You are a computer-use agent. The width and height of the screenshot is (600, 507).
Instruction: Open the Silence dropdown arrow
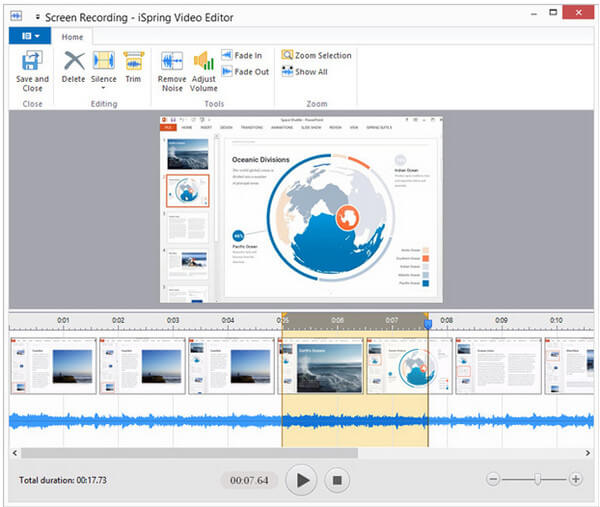(x=103, y=88)
